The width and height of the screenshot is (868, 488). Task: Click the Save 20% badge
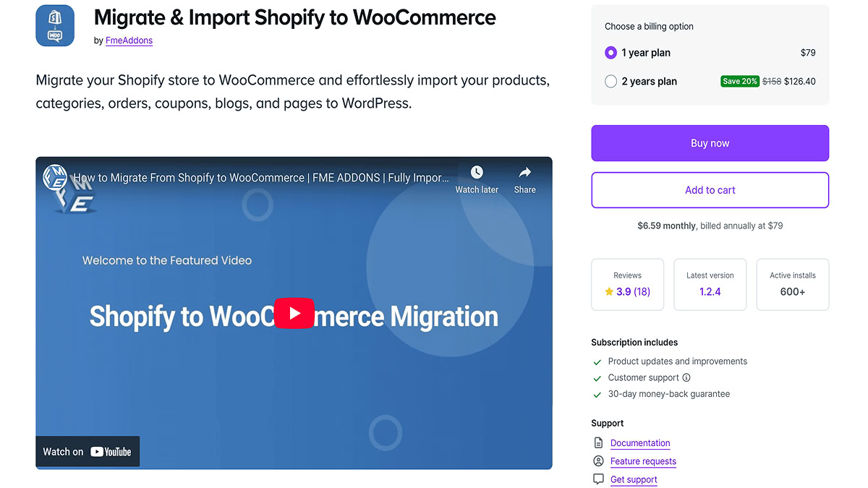[740, 81]
